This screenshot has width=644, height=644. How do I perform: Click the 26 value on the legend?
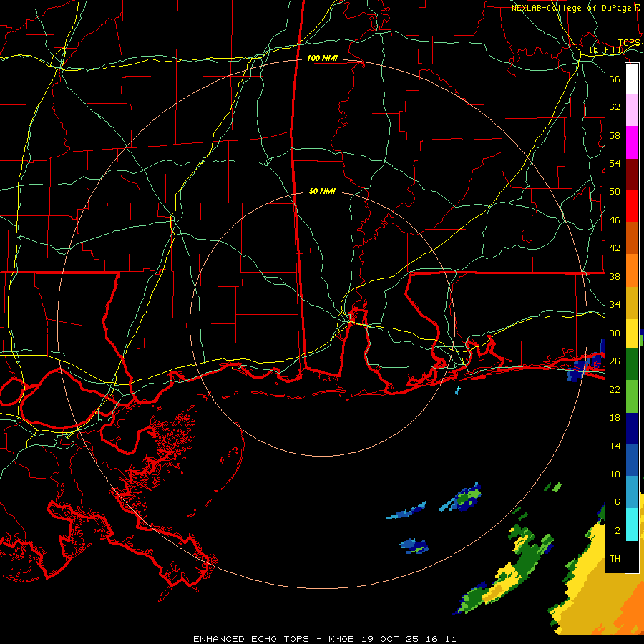pos(615,361)
